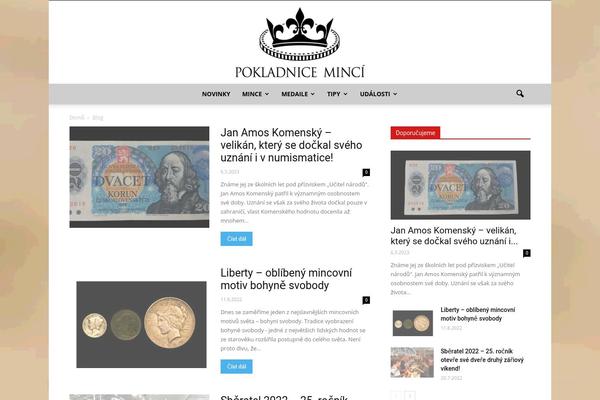This screenshot has height=400, width=600.
Task: Expand the Tipy dropdown menu
Action: point(337,94)
